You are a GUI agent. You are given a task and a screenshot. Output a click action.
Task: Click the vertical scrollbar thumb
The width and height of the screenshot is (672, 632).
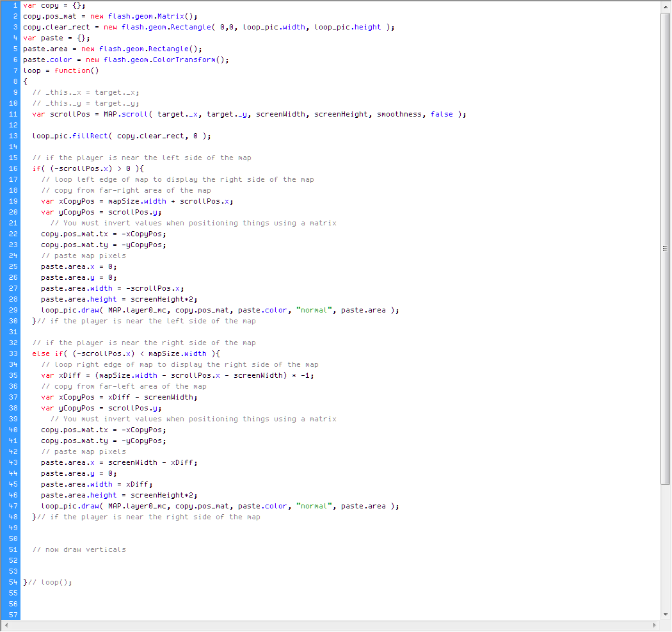coord(665,248)
